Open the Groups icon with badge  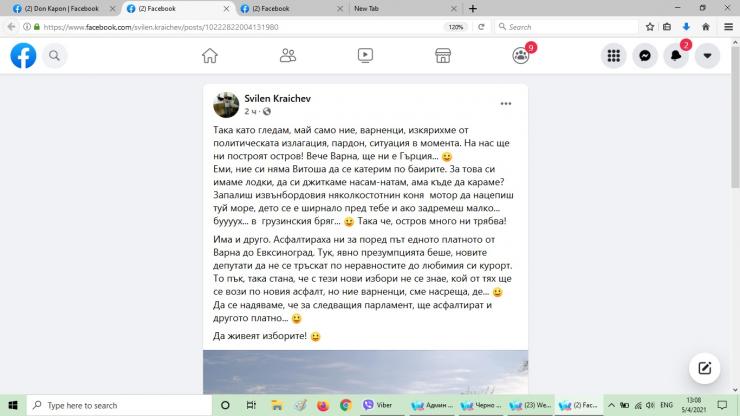(x=521, y=55)
